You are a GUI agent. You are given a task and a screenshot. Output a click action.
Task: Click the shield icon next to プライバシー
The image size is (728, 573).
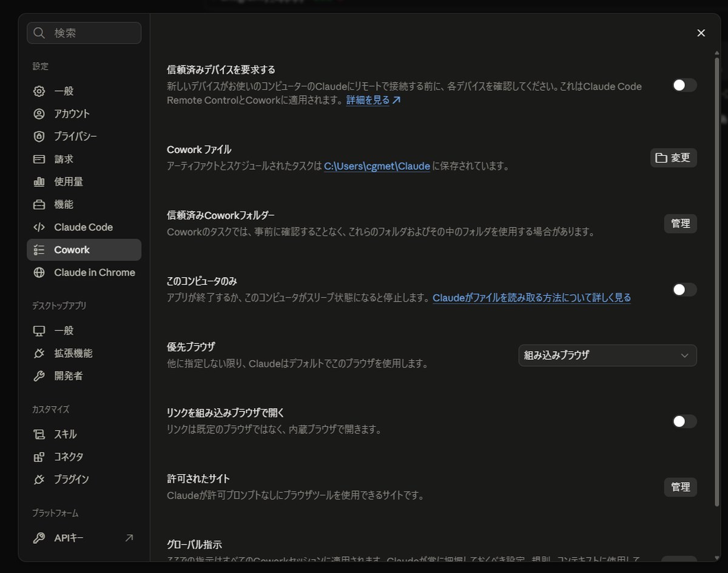[x=39, y=136]
